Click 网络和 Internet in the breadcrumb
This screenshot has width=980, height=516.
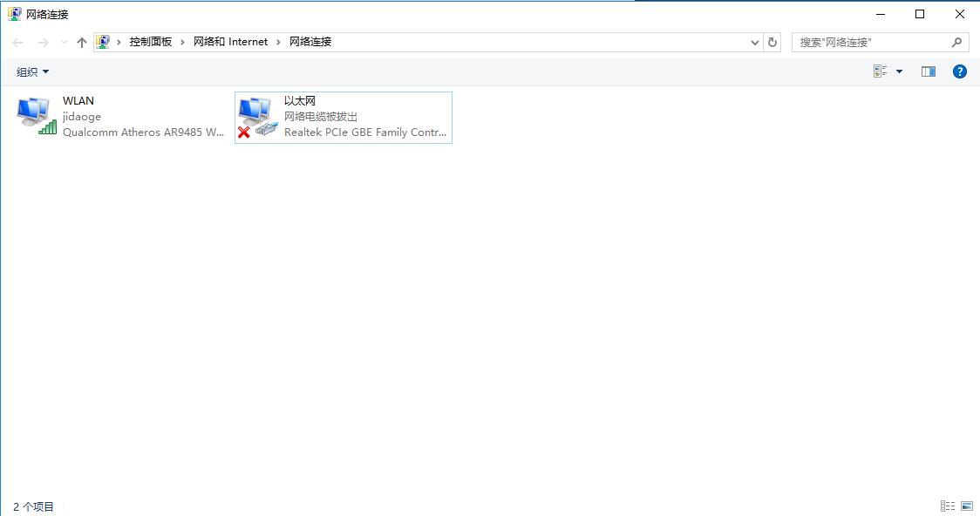(230, 41)
